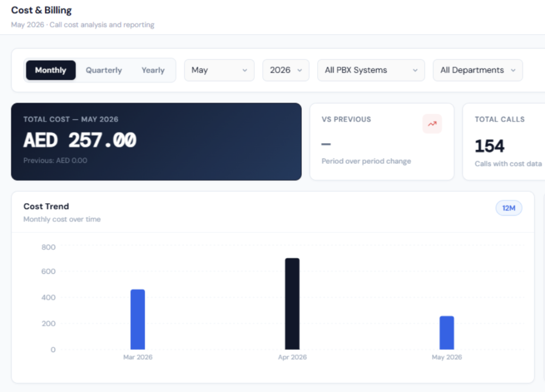Click the Cost Trend heading

(x=46, y=206)
